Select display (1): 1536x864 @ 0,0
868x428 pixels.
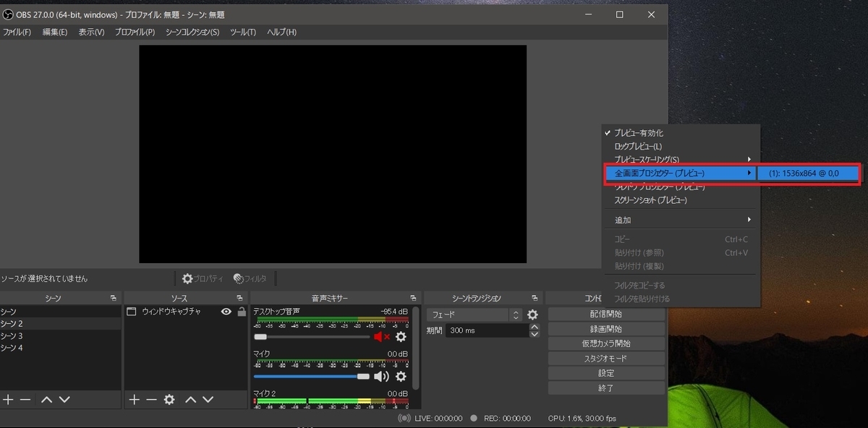pyautogui.click(x=809, y=174)
